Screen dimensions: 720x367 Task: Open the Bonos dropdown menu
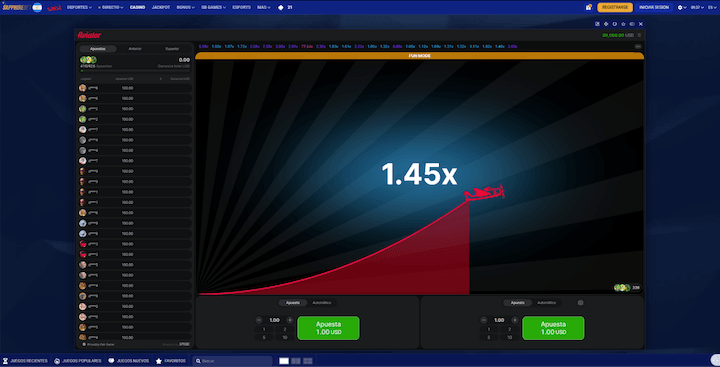pos(186,7)
